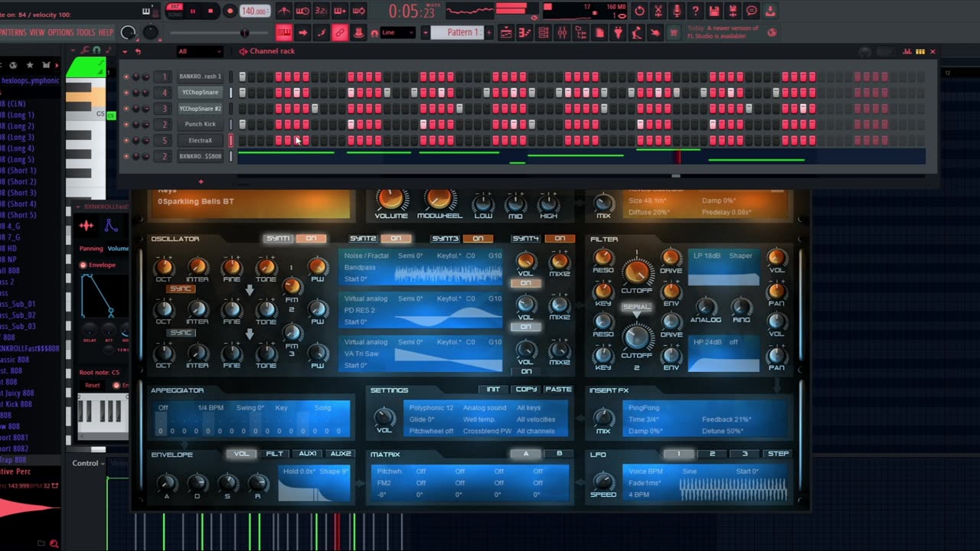This screenshot has height=551, width=980.
Task: Open the OPTIONS menu
Action: [60, 32]
